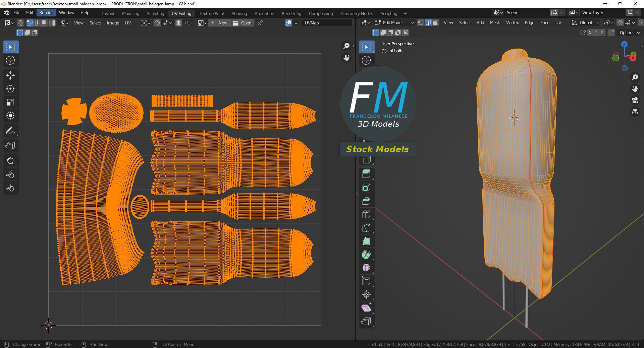This screenshot has height=348, width=644.
Task: Open the UV editor pivot point dropdown
Action: (x=145, y=23)
